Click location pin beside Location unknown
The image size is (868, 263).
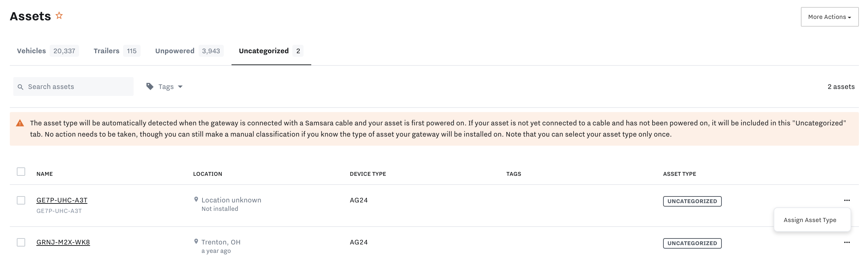tap(196, 199)
